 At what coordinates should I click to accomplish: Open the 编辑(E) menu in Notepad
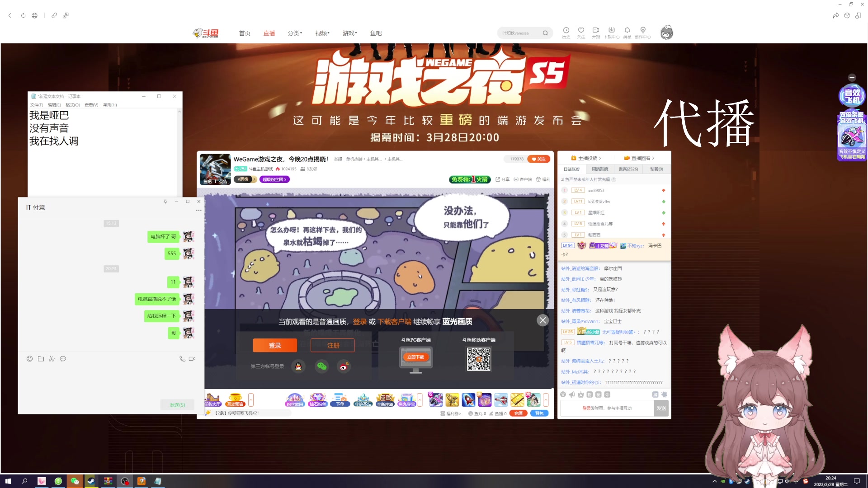54,105
